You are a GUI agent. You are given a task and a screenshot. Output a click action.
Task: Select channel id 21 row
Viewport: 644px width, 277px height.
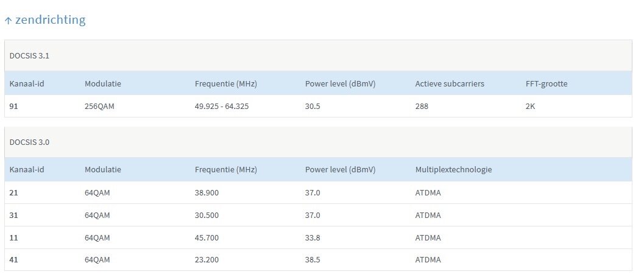point(14,192)
